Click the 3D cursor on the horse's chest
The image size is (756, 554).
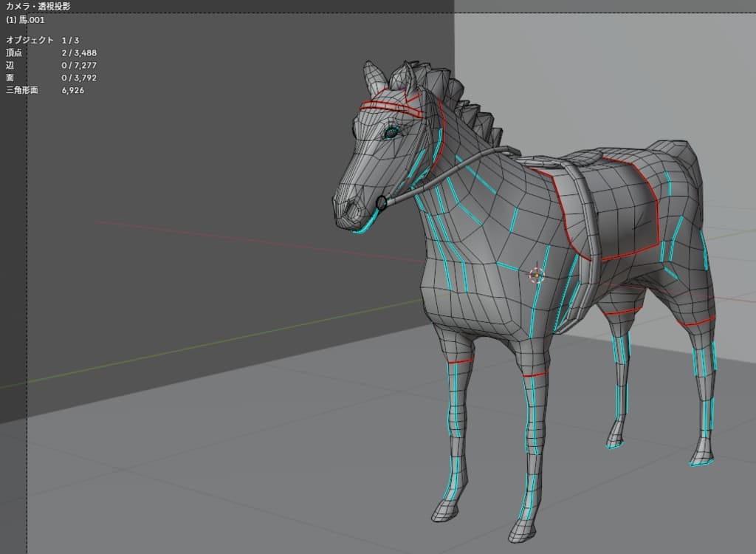point(537,275)
